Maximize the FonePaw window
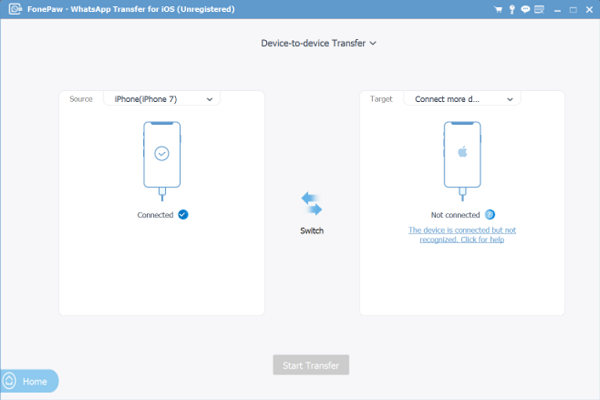The height and width of the screenshot is (400, 600). pyautogui.click(x=571, y=9)
